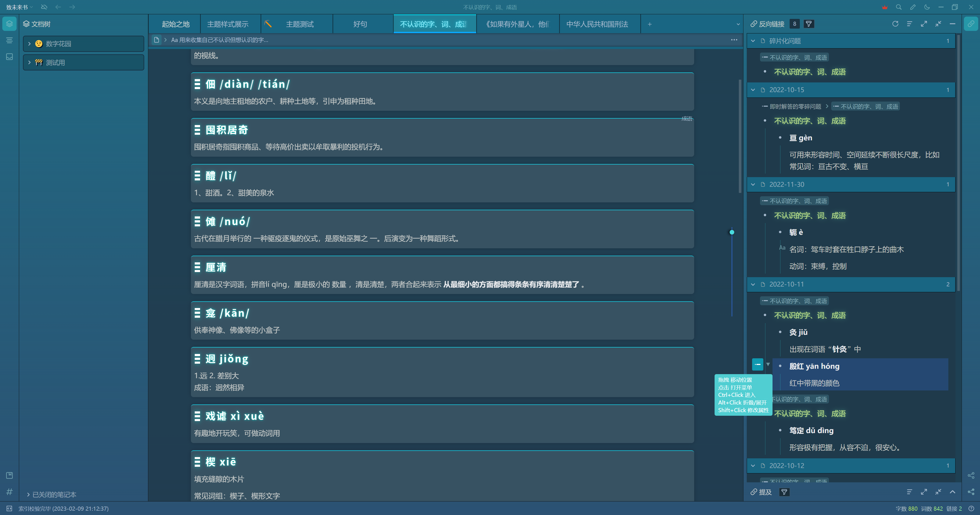The width and height of the screenshot is (980, 515).
Task: Click the search icon in title bar
Action: coord(899,7)
